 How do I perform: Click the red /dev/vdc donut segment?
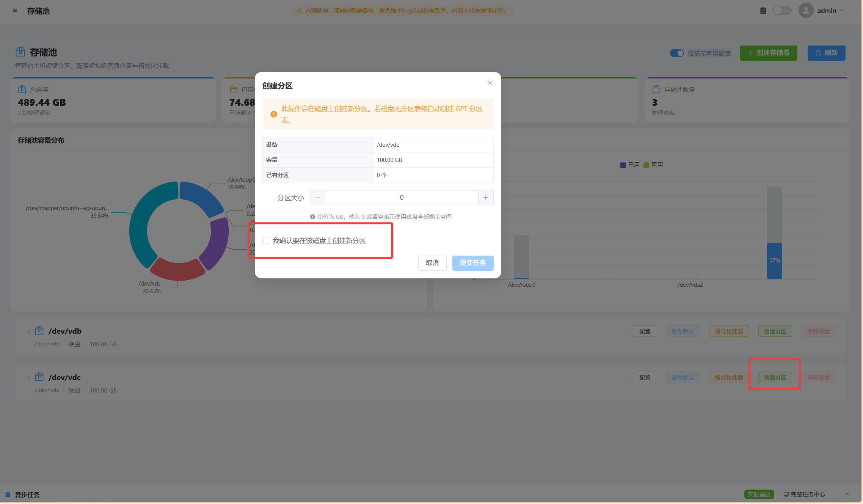coord(177,270)
